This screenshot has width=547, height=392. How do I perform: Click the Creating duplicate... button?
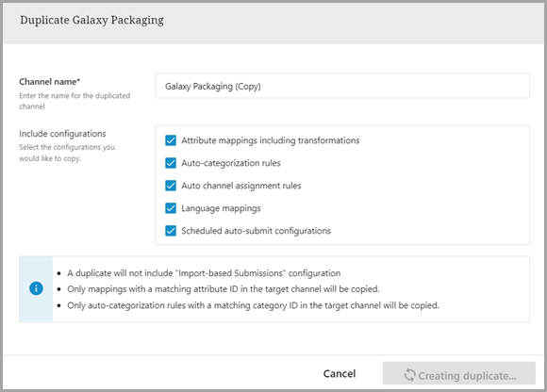click(459, 373)
